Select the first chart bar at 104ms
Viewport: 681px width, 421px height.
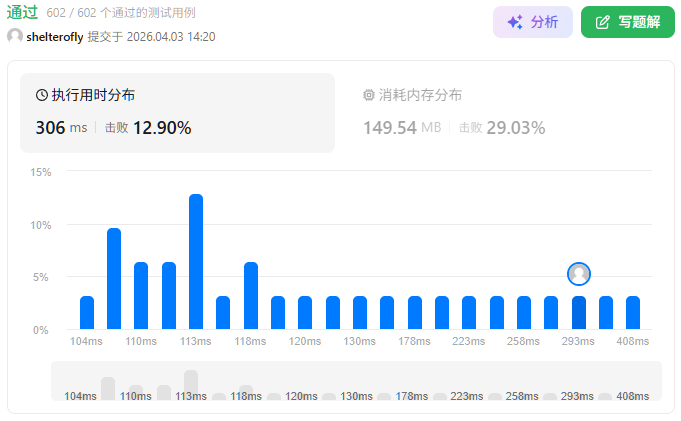[87, 312]
